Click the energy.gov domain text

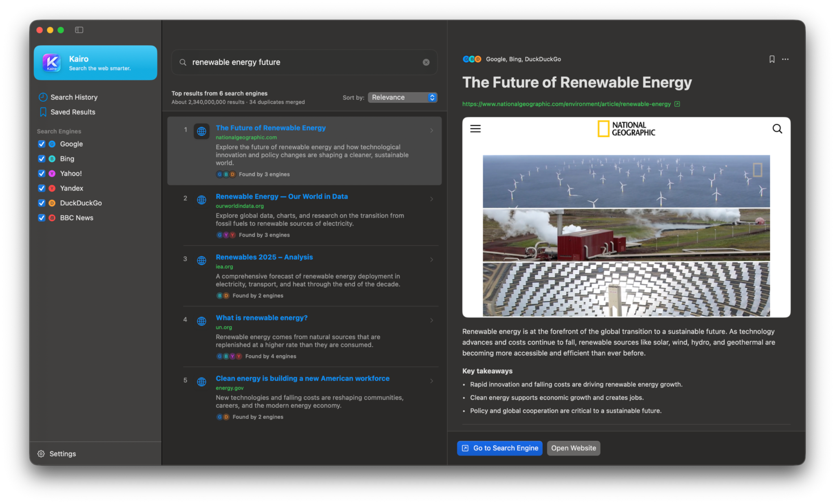(x=230, y=388)
